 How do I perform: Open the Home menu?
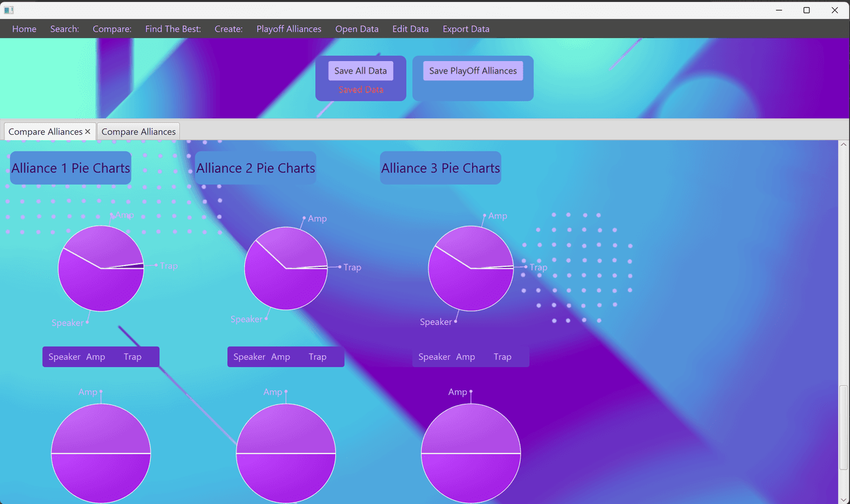coord(25,29)
